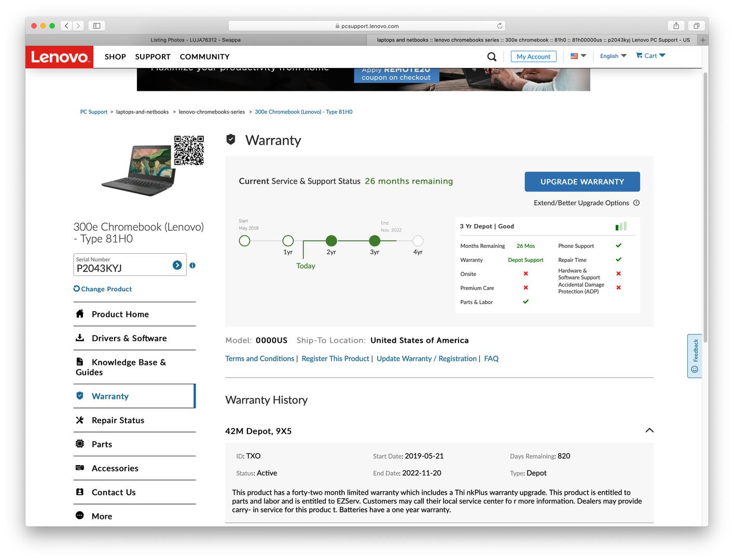734x560 pixels.
Task: Open the site search magnifier icon
Action: pos(492,57)
